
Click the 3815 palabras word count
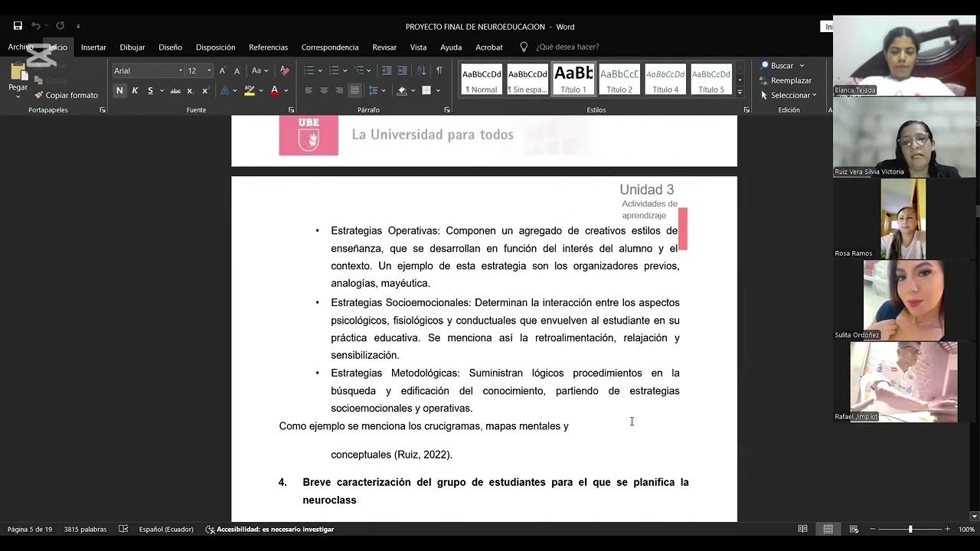pos(85,529)
